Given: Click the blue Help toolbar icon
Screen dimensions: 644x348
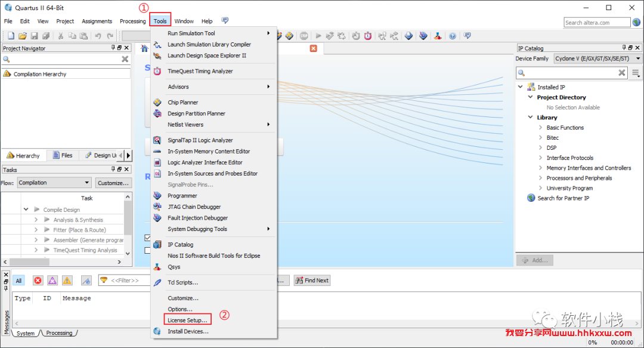Looking at the screenshot, I should pos(452,36).
